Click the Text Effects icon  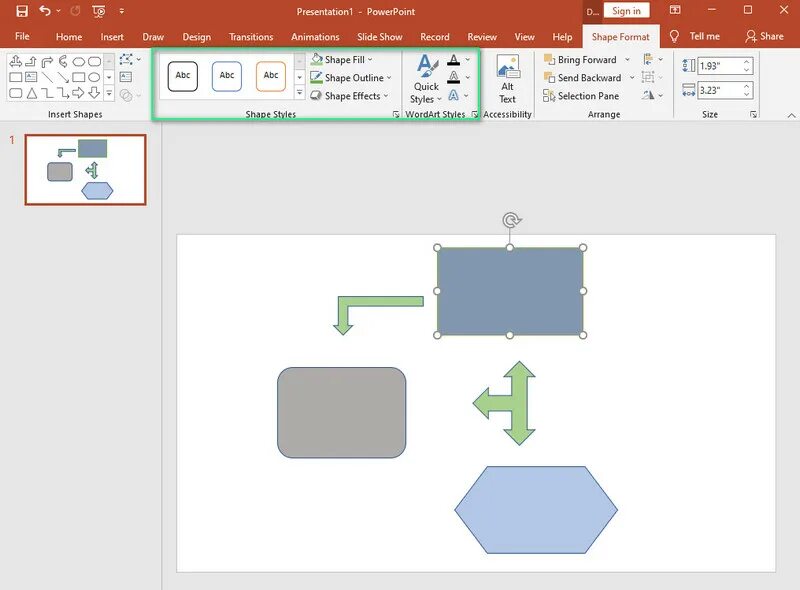[x=454, y=95]
